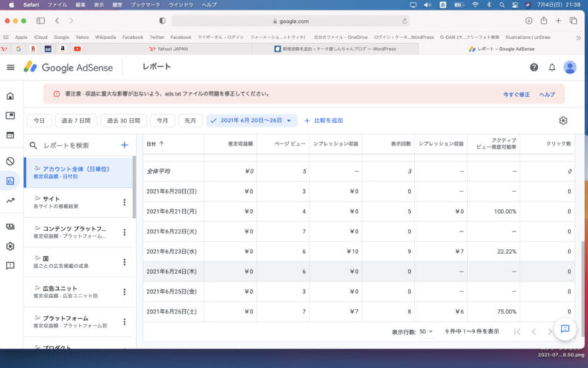Select the 過去 7 日間 date filter

[76, 121]
